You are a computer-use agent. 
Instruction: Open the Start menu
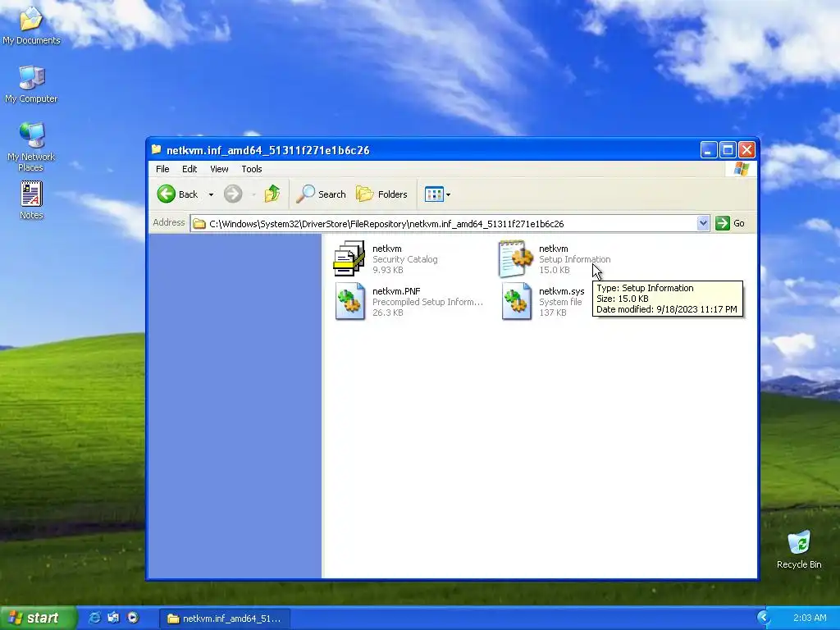[x=38, y=618]
